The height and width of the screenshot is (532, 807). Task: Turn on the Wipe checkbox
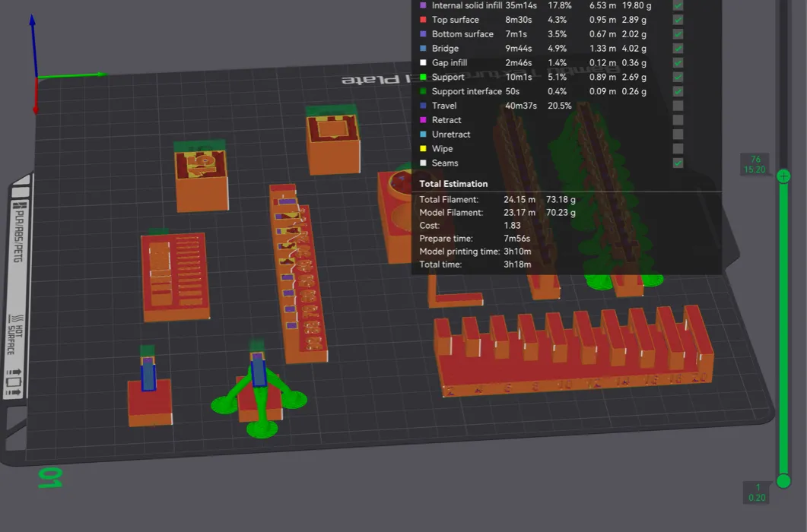click(x=678, y=149)
